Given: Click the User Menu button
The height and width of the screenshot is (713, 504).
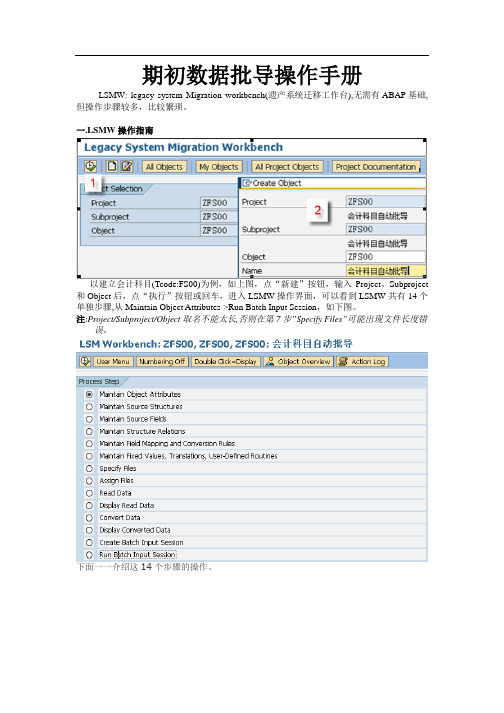Looking at the screenshot, I should pos(113,362).
